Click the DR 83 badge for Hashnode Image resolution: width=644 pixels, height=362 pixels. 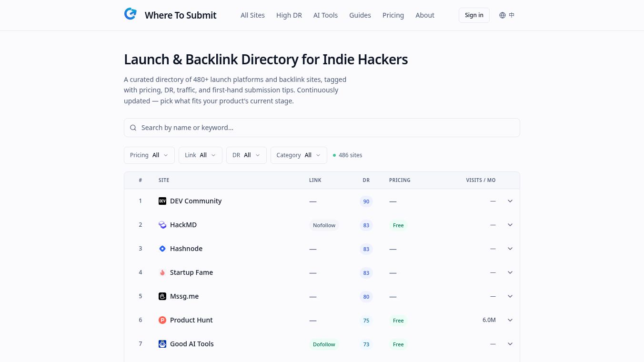(366, 249)
